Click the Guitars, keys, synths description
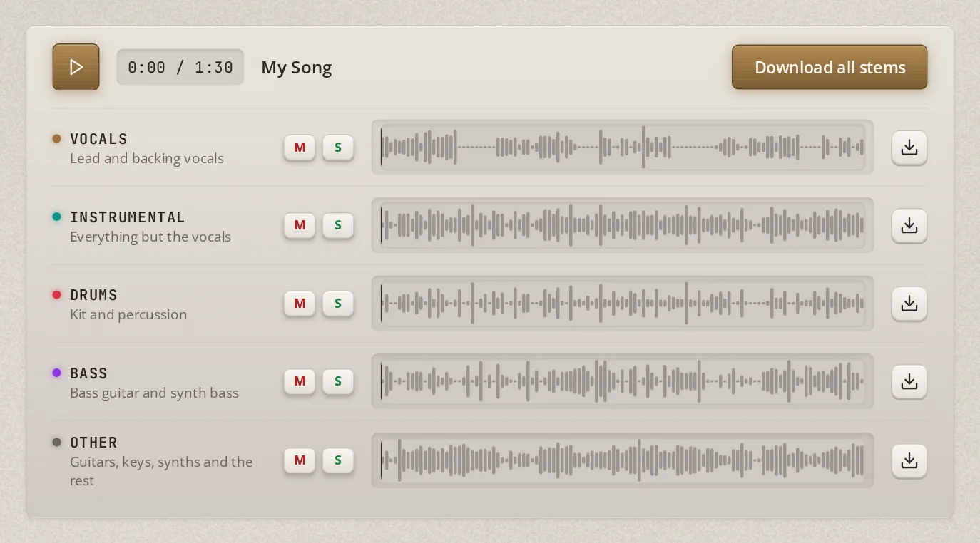Image resolution: width=980 pixels, height=543 pixels. [x=161, y=471]
